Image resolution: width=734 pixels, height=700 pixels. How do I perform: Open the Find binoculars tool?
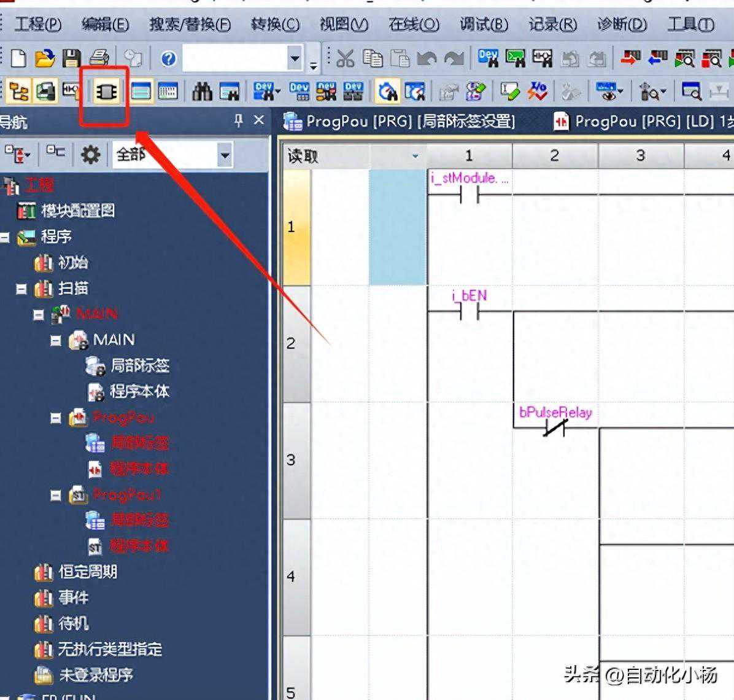point(202,92)
